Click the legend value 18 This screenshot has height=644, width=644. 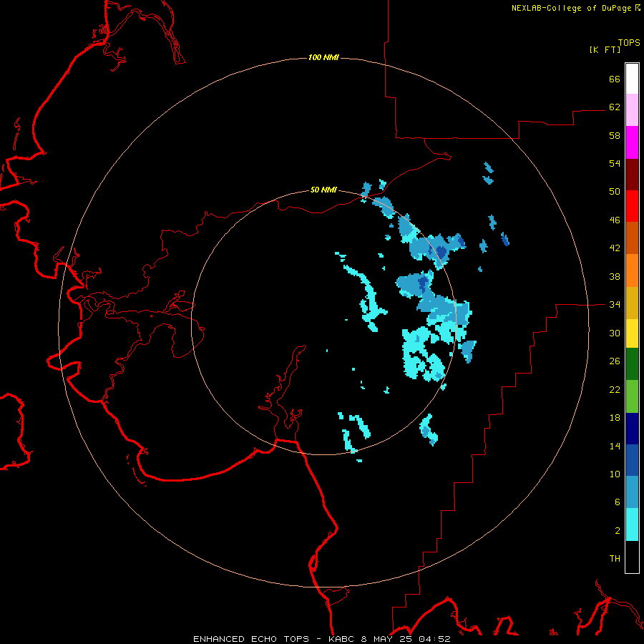(x=615, y=418)
